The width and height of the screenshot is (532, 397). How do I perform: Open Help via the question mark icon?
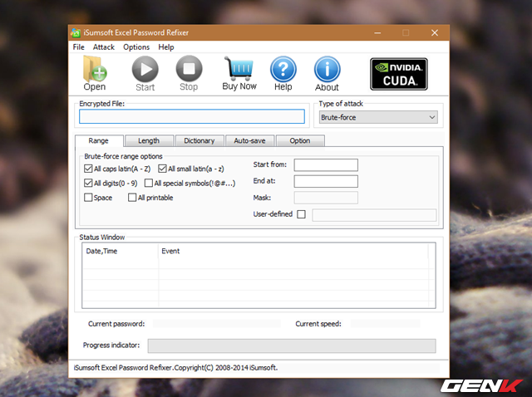coord(283,74)
